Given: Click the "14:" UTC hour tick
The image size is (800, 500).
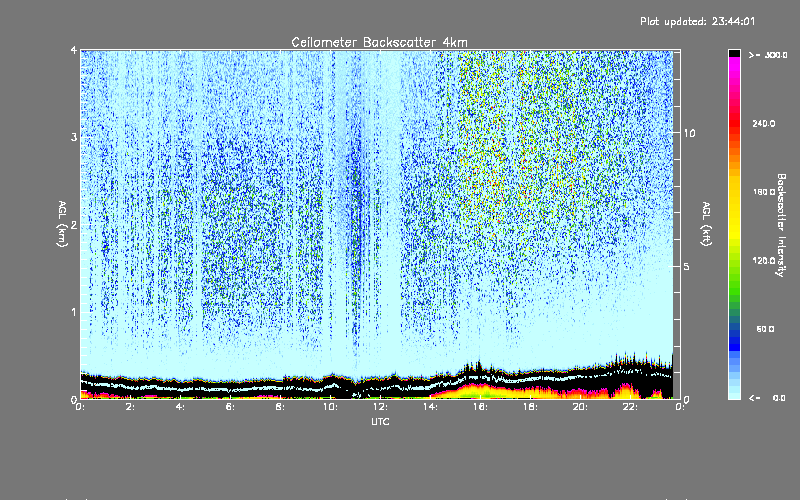Looking at the screenshot, I should tap(430, 407).
